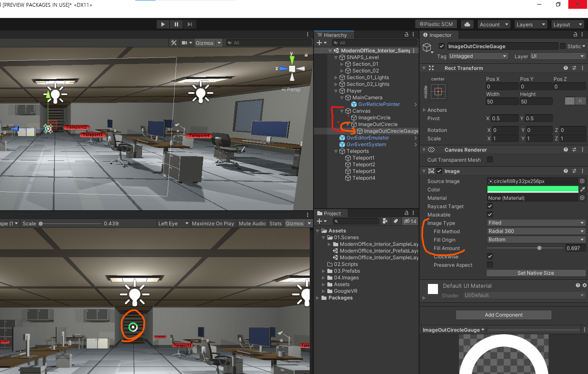The width and height of the screenshot is (588, 374).
Task: Open Stats overlay in Game view
Action: click(276, 224)
